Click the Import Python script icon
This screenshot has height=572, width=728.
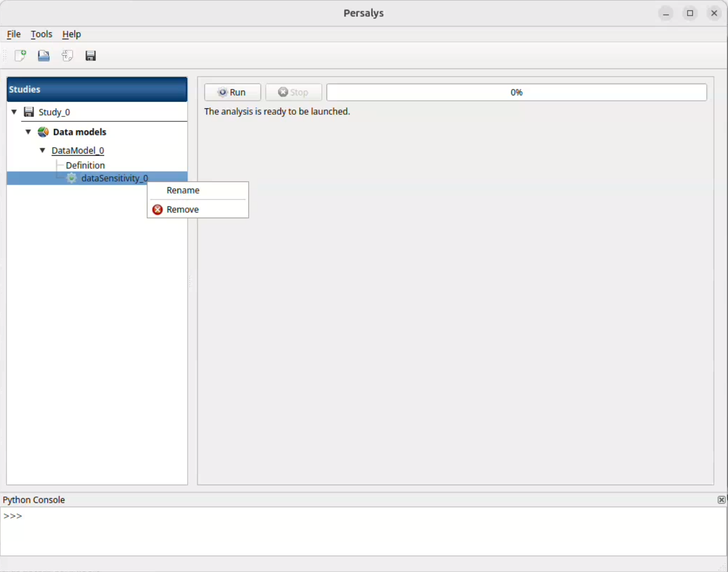coord(67,56)
